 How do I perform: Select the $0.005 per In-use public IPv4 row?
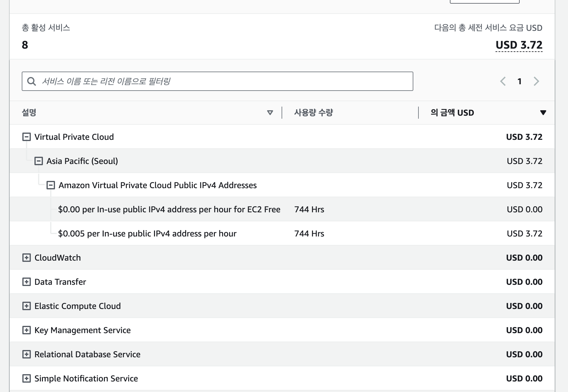coord(282,233)
